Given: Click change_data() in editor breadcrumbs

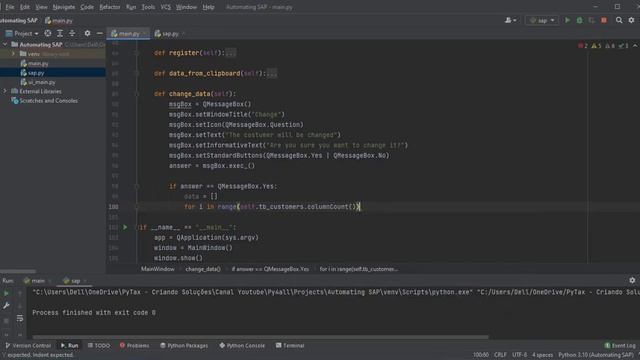Looking at the screenshot, I should point(203,269).
